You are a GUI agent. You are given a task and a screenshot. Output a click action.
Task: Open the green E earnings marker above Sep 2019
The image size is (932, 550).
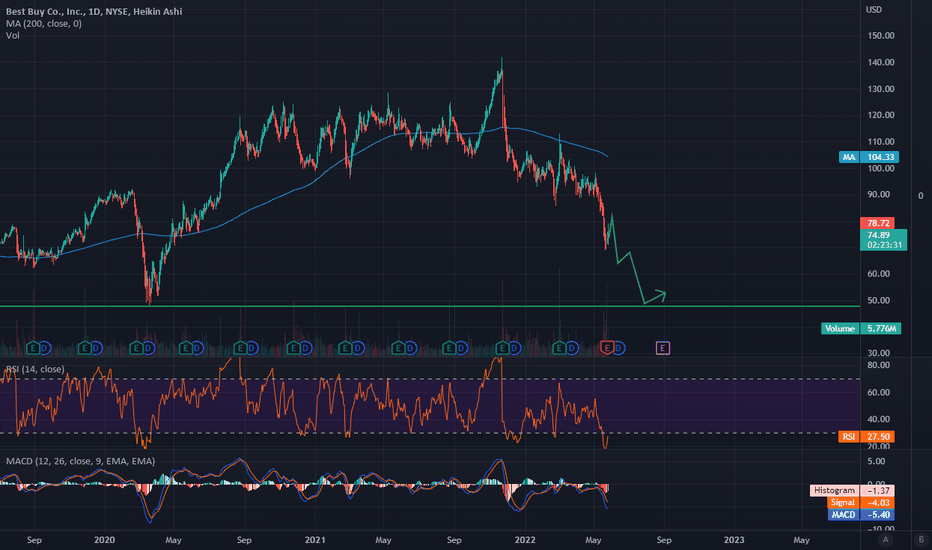pyautogui.click(x=33, y=348)
